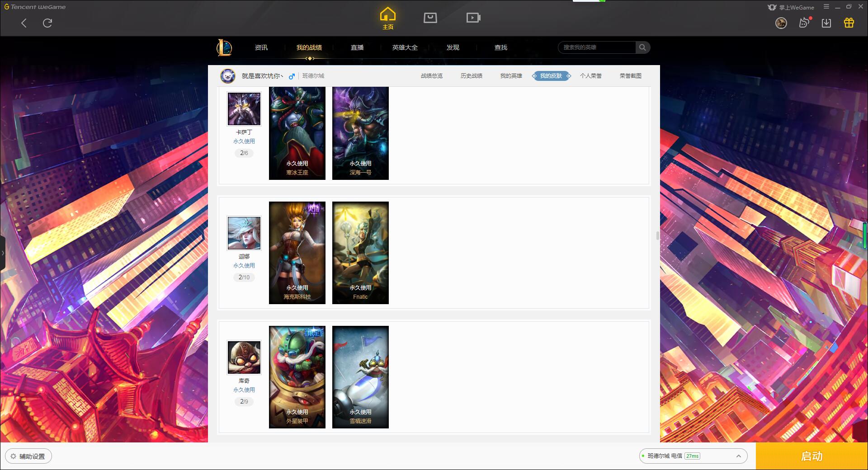Open the gift box icon
Screen dimensions: 868x470
click(x=849, y=23)
